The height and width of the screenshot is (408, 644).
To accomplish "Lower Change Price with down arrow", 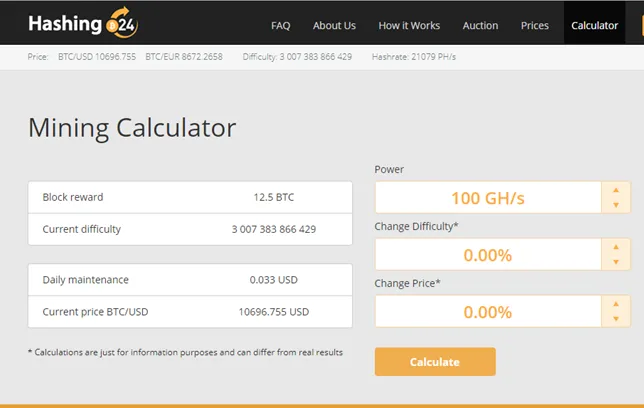I will pyautogui.click(x=616, y=318).
